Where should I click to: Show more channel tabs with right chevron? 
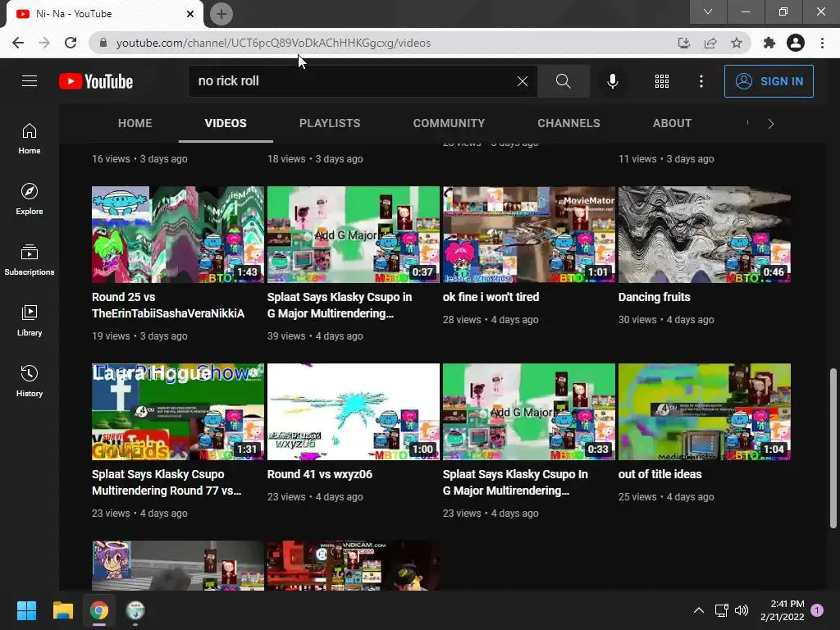pos(771,124)
